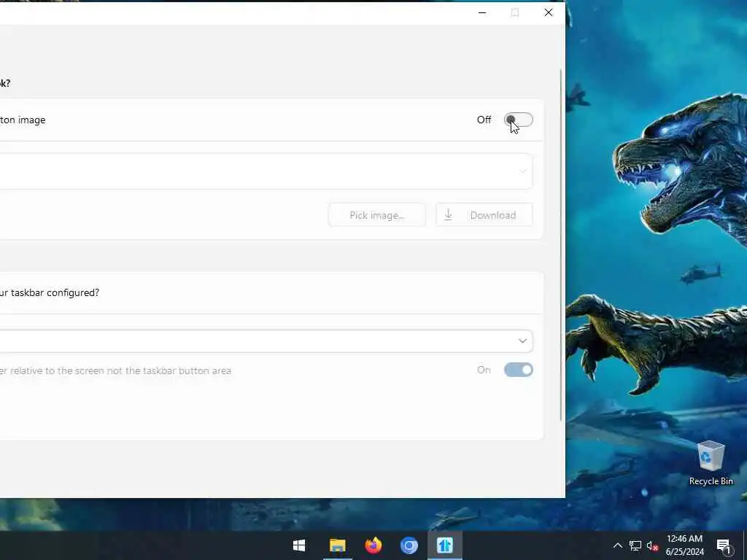Click the muted volume tray icon
Image resolution: width=747 pixels, height=560 pixels.
click(x=652, y=545)
